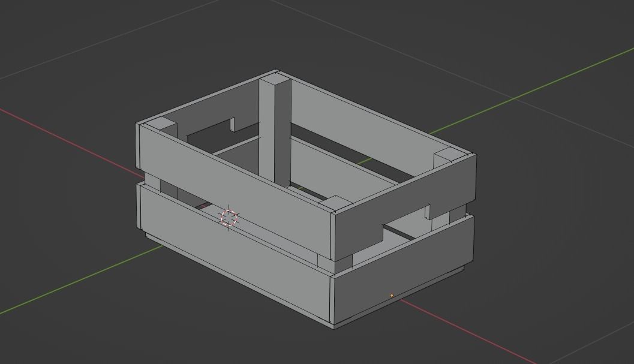Select the orange object origin dot
Screen dimensions: 634x364
pyautogui.click(x=392, y=296)
